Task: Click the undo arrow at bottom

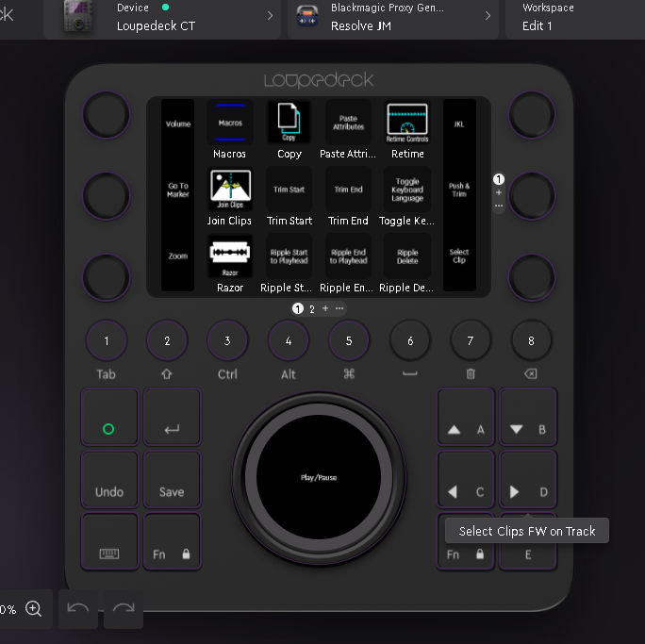Action: (x=78, y=609)
